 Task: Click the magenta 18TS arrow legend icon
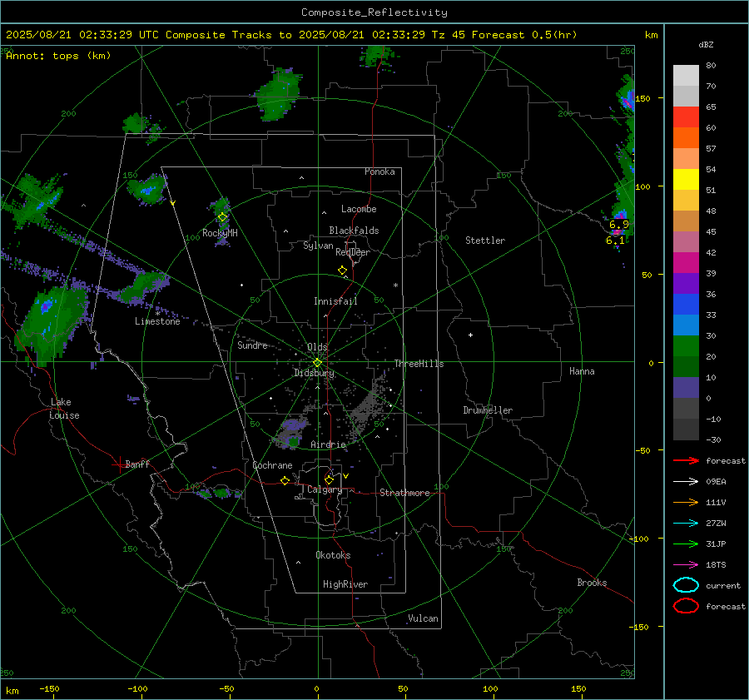686,565
